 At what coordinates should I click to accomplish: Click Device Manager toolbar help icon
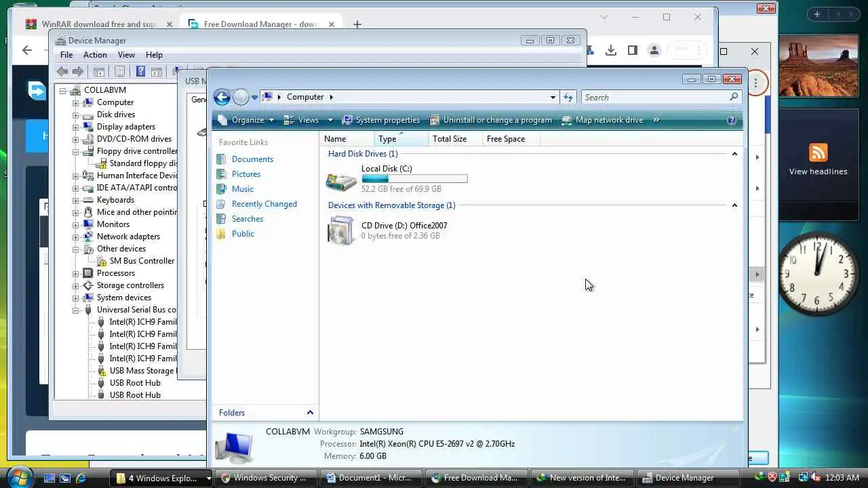(x=140, y=71)
